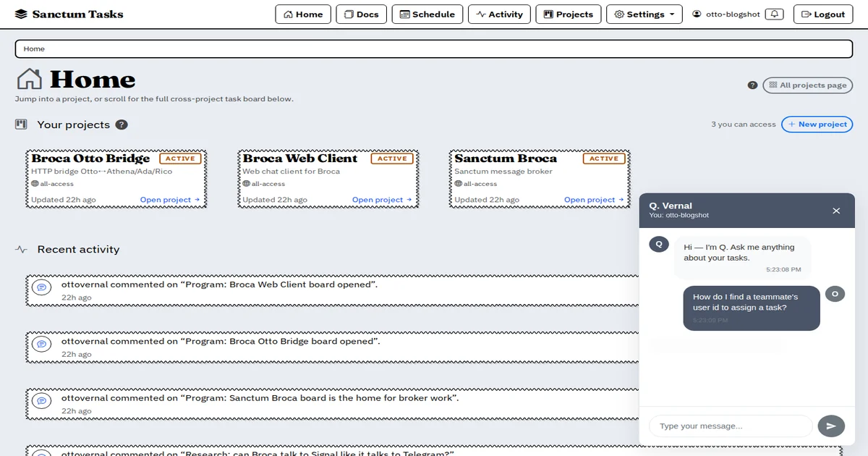Click the Web chat client for Broca description

click(291, 172)
